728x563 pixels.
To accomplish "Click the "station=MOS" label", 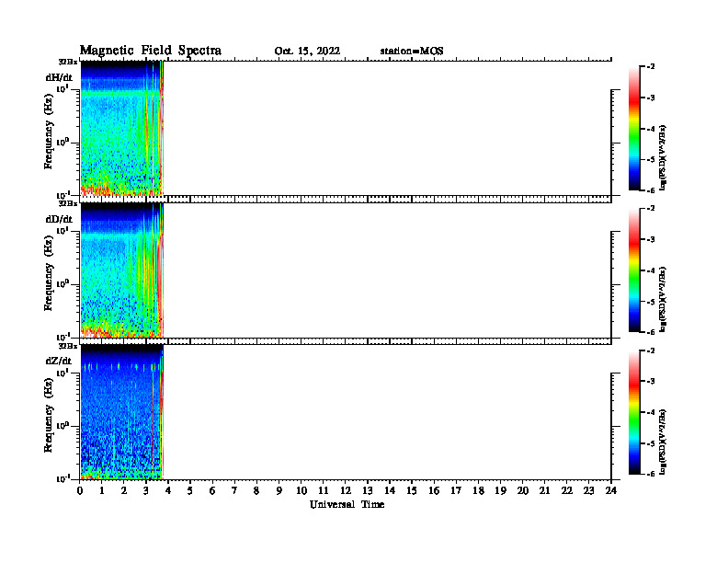I will tap(412, 52).
